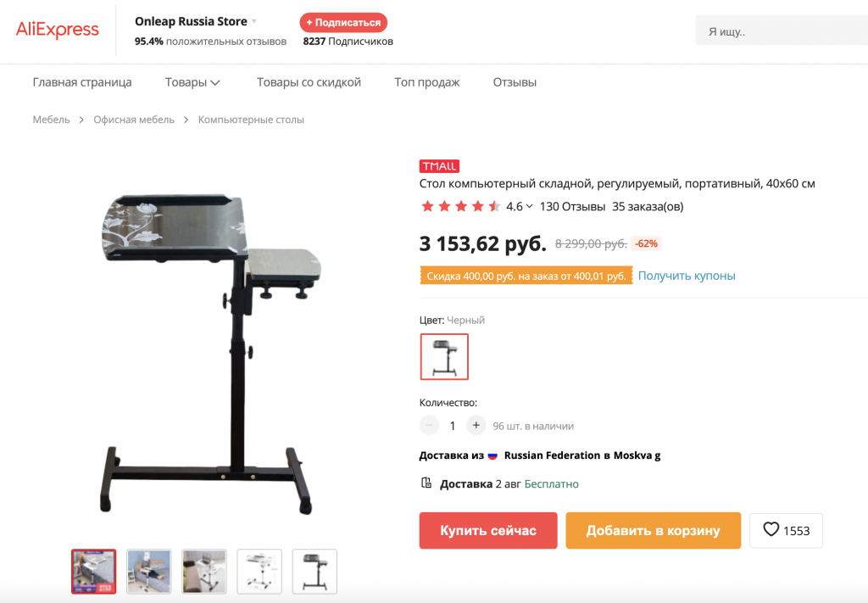868x603 pixels.
Task: Expand the 4.6 rating breakdown arrow
Action: [529, 206]
